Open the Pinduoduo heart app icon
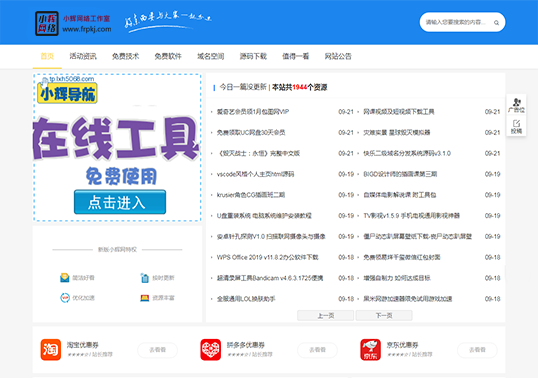Image resolution: width=538 pixels, height=378 pixels. [211, 350]
